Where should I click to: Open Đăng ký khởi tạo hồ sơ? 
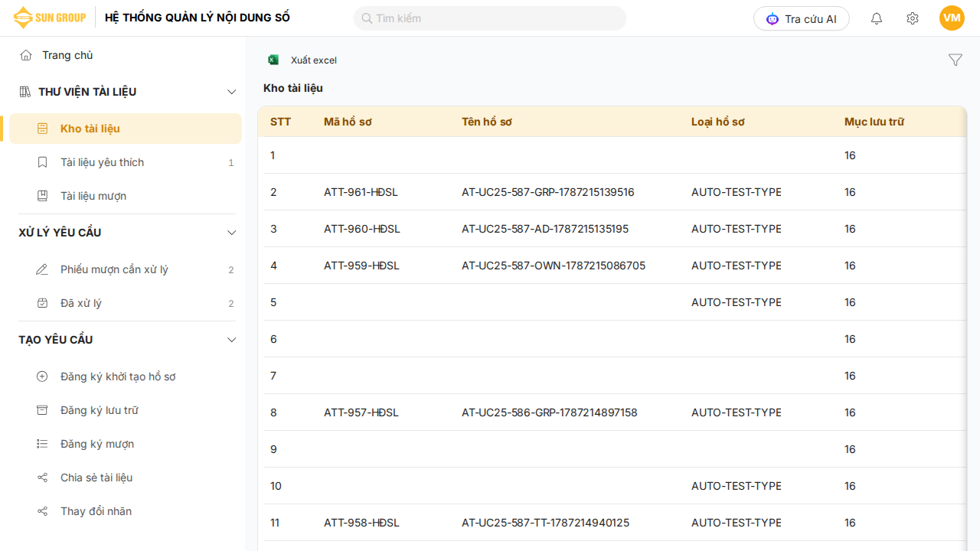(x=125, y=377)
